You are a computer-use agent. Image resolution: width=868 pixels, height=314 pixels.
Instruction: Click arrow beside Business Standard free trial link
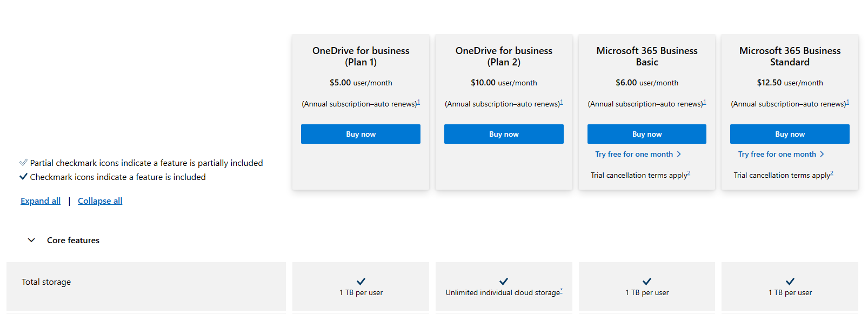822,155
